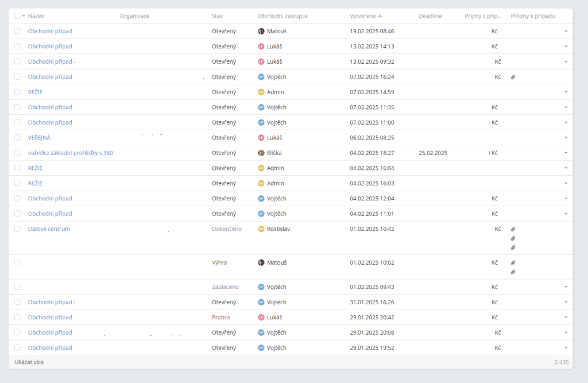Click Eliška's avatar icon
The height and width of the screenshot is (383, 588).
tap(261, 153)
